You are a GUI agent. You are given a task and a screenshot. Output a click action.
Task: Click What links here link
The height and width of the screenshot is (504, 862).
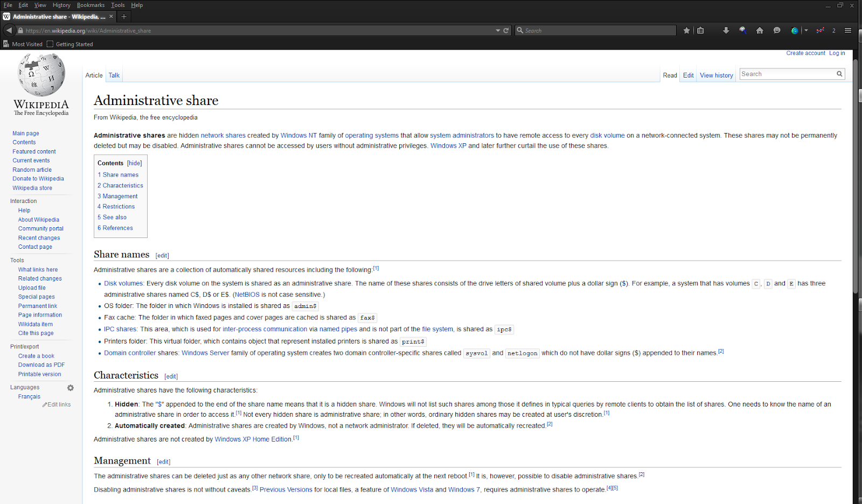pyautogui.click(x=38, y=270)
